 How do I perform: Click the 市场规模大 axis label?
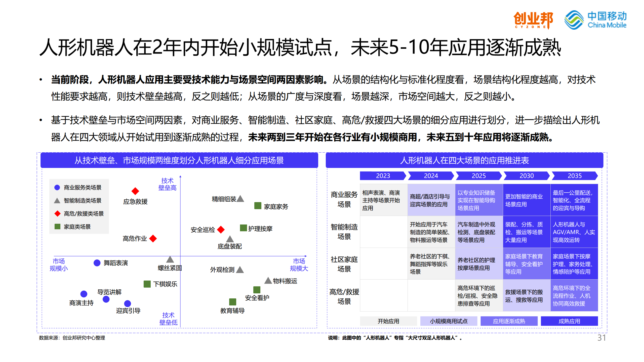coord(299,265)
